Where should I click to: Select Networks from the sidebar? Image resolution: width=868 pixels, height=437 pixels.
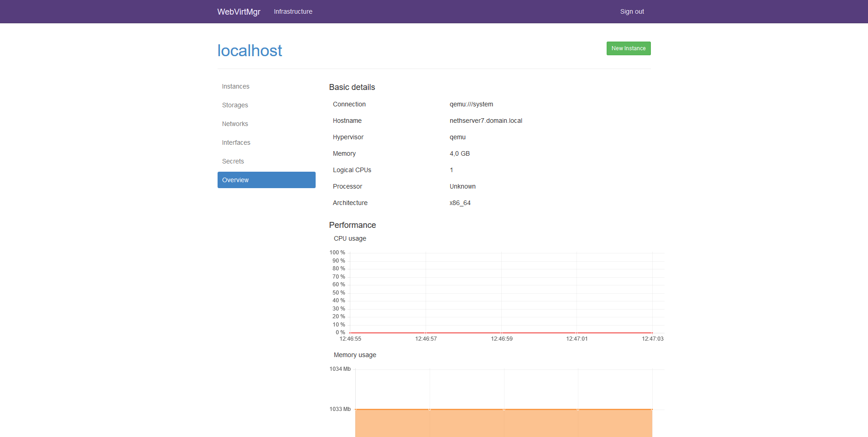point(235,124)
